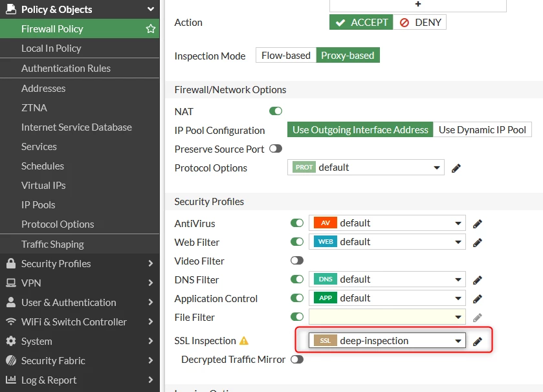Viewport: 543px width, 392px height.
Task: Click the Security Profiles lock icon
Action: (x=11, y=263)
